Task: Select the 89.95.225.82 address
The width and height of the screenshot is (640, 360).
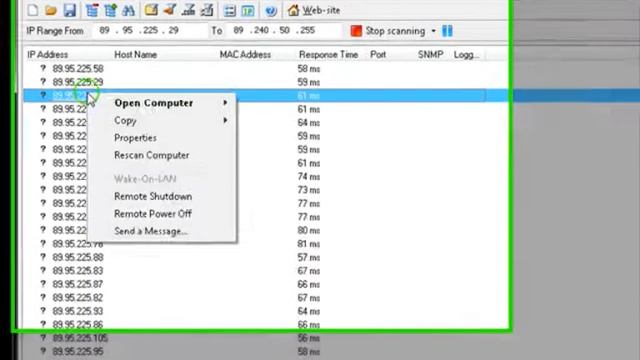Action: click(78, 298)
